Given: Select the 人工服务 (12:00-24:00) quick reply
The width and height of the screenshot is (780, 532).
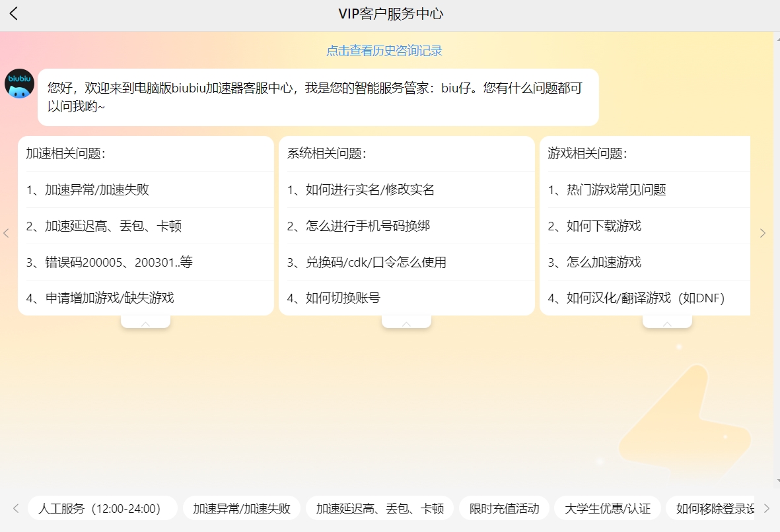Looking at the screenshot, I should pos(102,508).
